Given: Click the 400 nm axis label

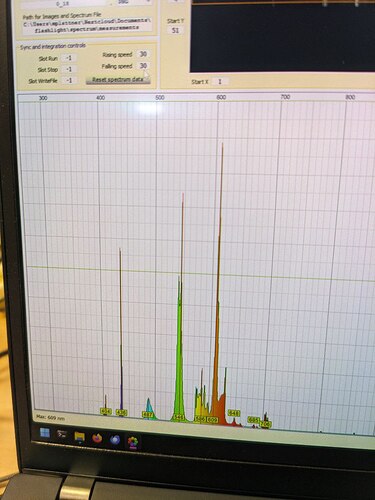Looking at the screenshot, I should point(100,98).
